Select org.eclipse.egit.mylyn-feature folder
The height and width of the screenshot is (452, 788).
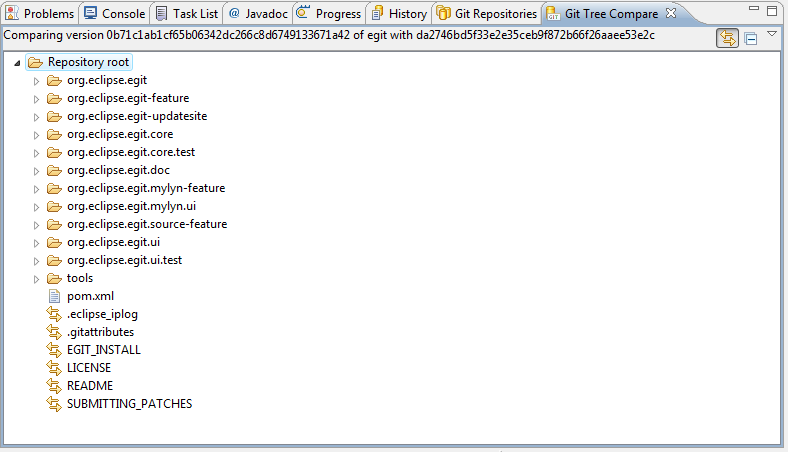(x=145, y=188)
